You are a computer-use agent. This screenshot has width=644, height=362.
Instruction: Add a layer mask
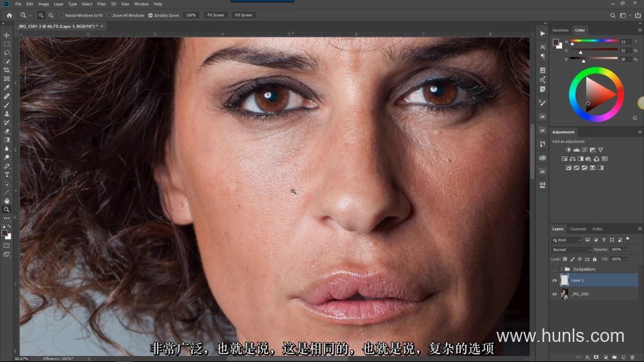pos(596,357)
